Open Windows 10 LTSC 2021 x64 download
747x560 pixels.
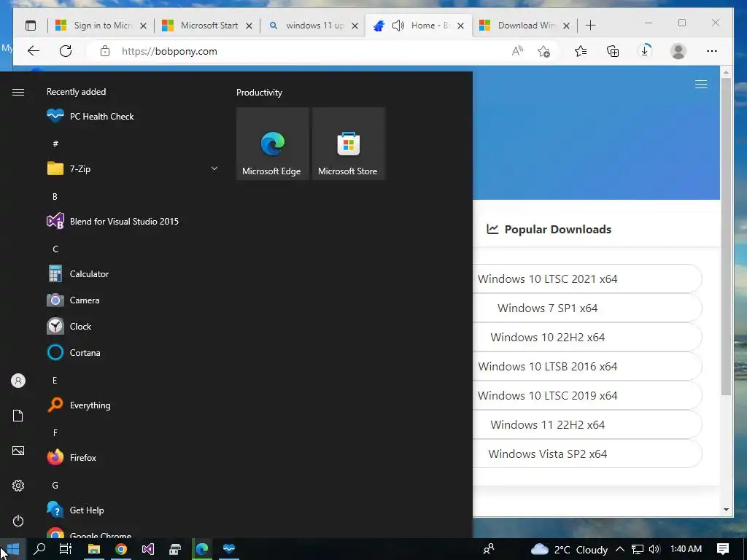(x=587, y=279)
